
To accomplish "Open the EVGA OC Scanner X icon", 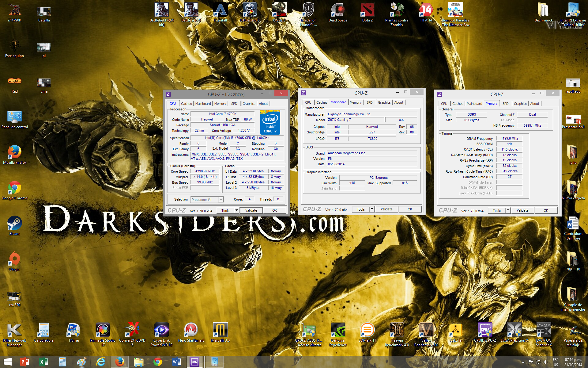I will [544, 335].
